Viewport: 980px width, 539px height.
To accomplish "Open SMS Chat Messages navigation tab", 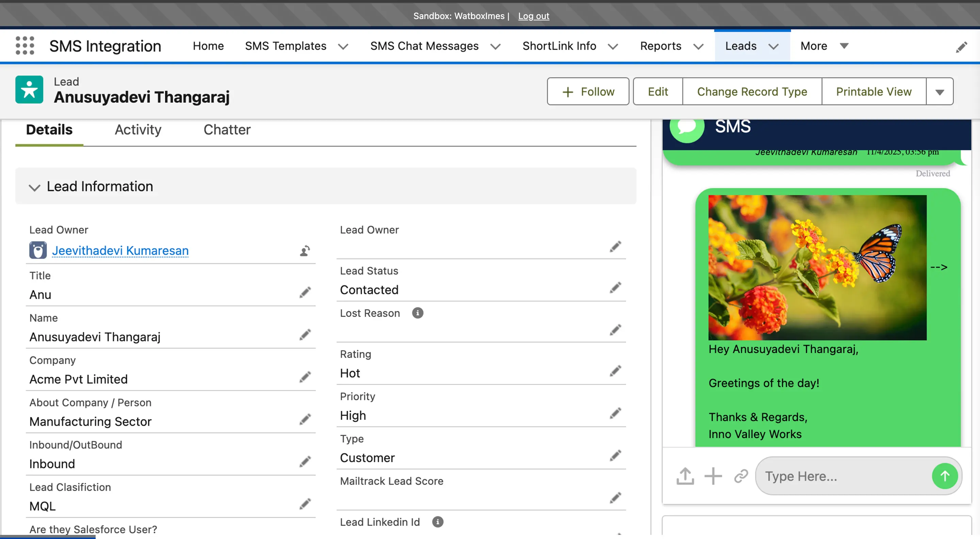I will [424, 46].
